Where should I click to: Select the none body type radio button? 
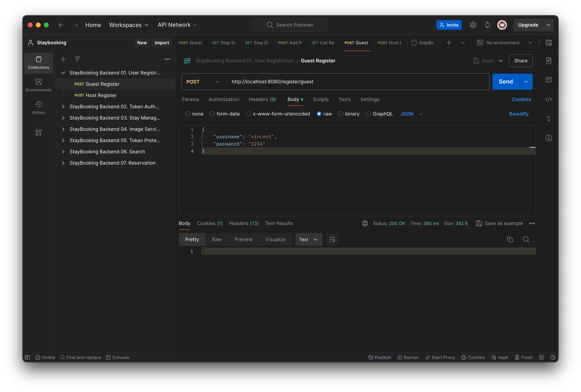(187, 114)
